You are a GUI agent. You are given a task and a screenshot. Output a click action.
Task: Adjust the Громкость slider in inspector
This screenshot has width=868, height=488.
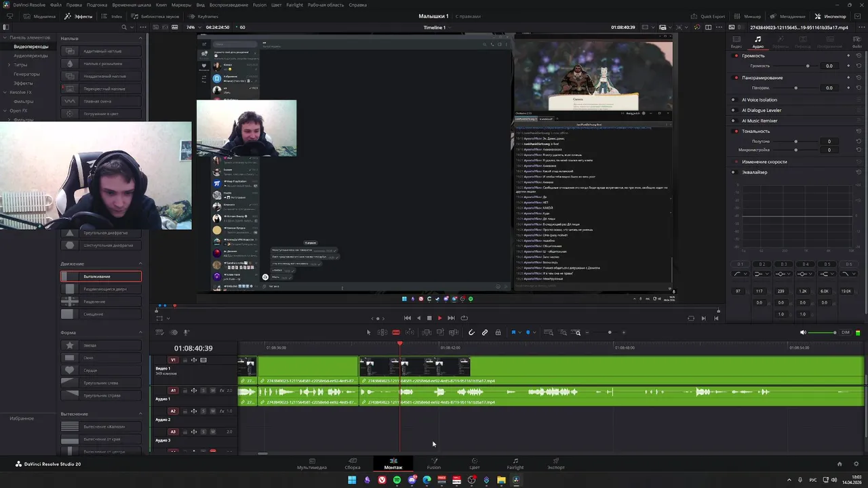click(797, 66)
